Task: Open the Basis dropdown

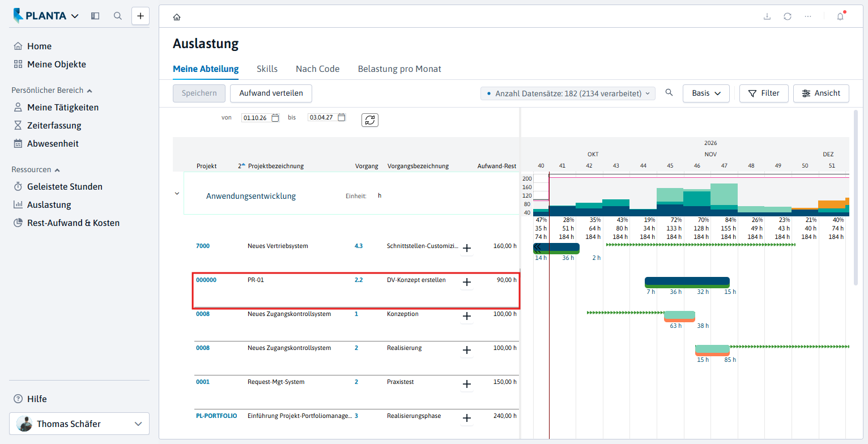Action: [706, 93]
